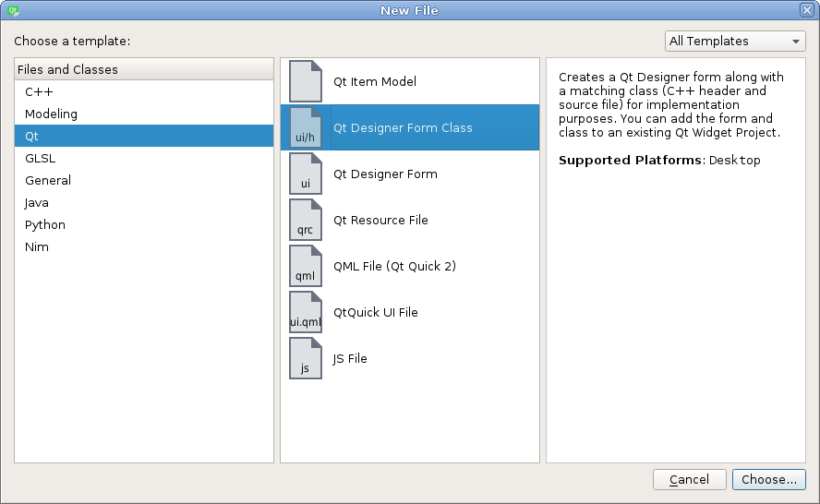Click the qrc Resource File icon
The image size is (820, 504).
pyautogui.click(x=306, y=220)
